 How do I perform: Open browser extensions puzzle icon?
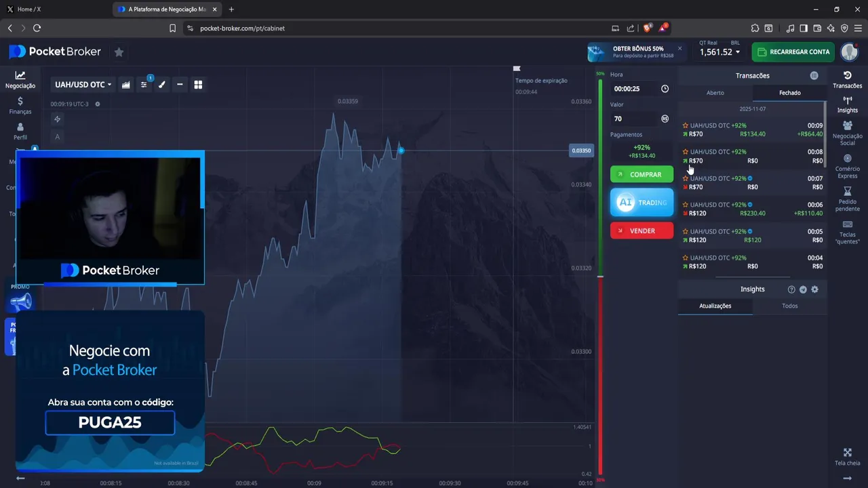coord(755,28)
